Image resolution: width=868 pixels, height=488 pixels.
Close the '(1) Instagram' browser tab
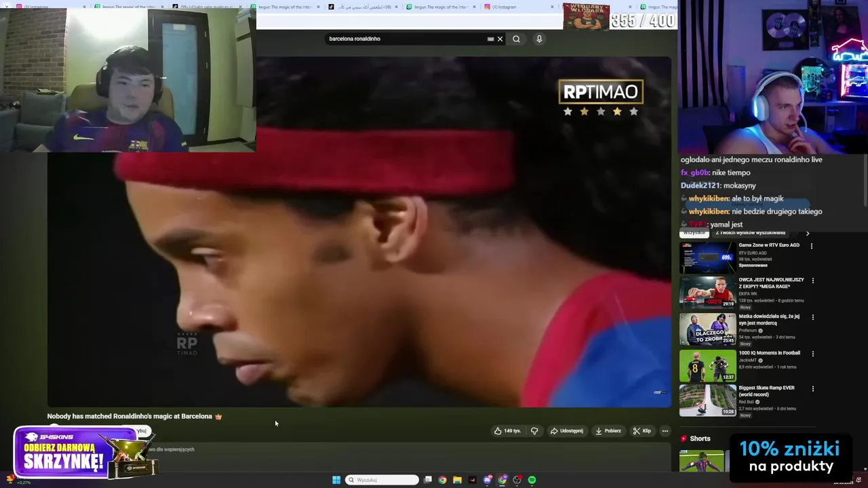[x=553, y=7]
